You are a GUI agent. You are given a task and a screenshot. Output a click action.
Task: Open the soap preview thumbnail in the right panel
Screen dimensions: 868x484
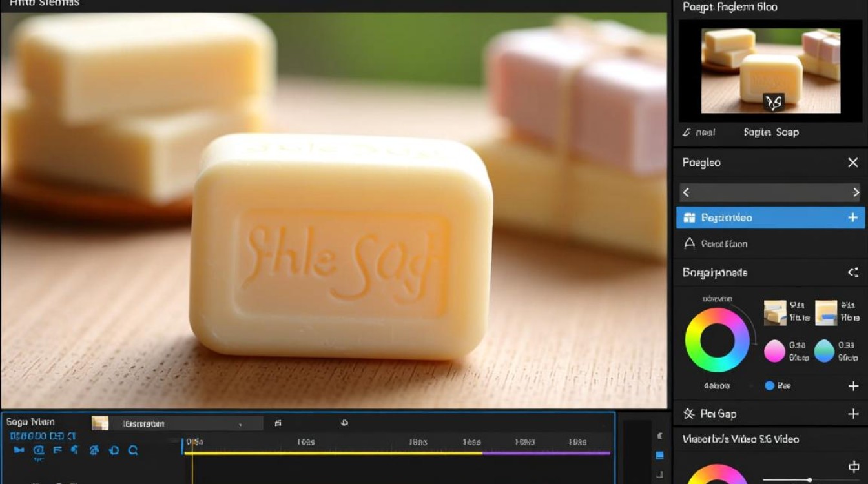click(771, 71)
